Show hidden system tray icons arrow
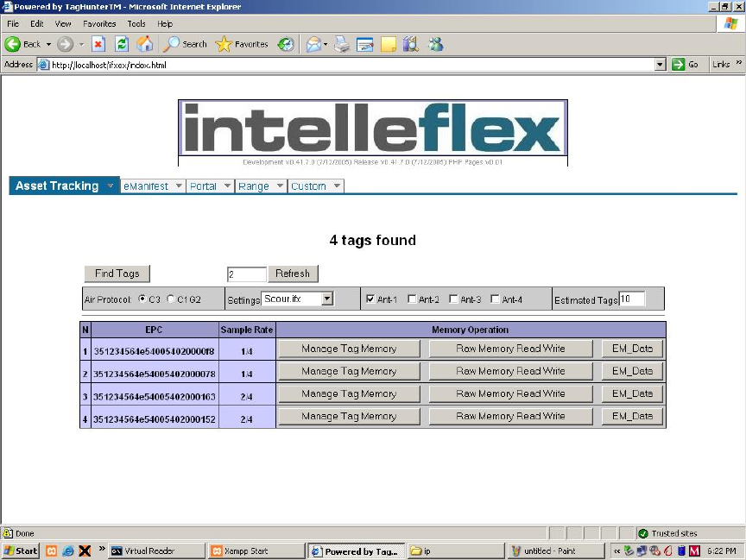This screenshot has width=746, height=560. 616,551
